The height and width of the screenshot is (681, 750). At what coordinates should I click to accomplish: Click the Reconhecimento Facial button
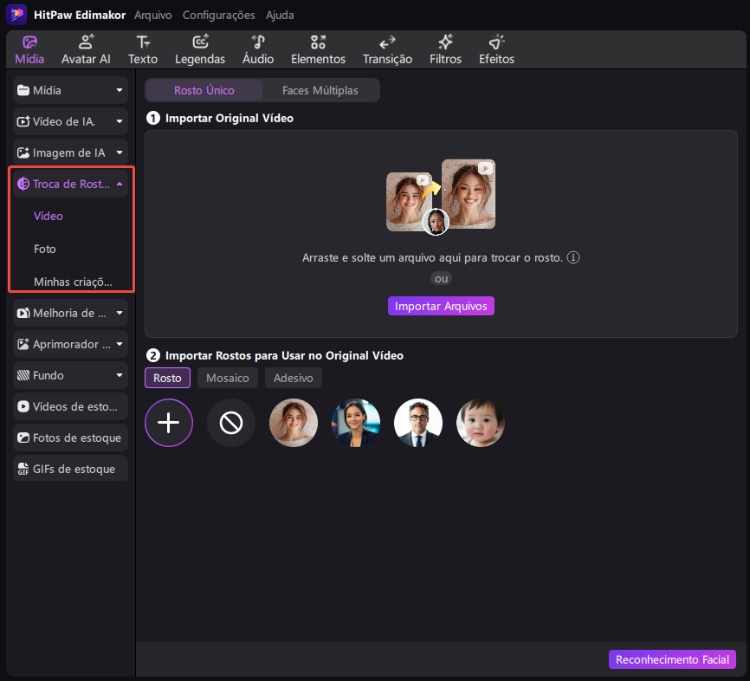click(672, 660)
